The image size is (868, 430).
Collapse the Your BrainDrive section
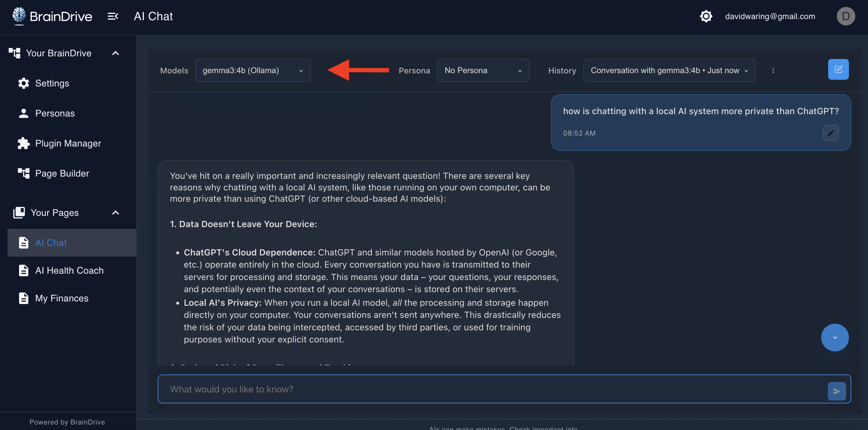[116, 53]
